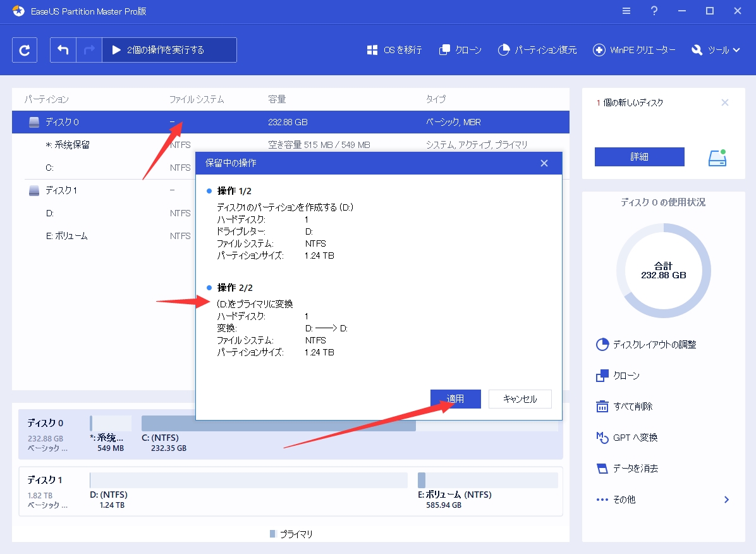
Task: Select the D: partition row in list
Action: pos(104,213)
